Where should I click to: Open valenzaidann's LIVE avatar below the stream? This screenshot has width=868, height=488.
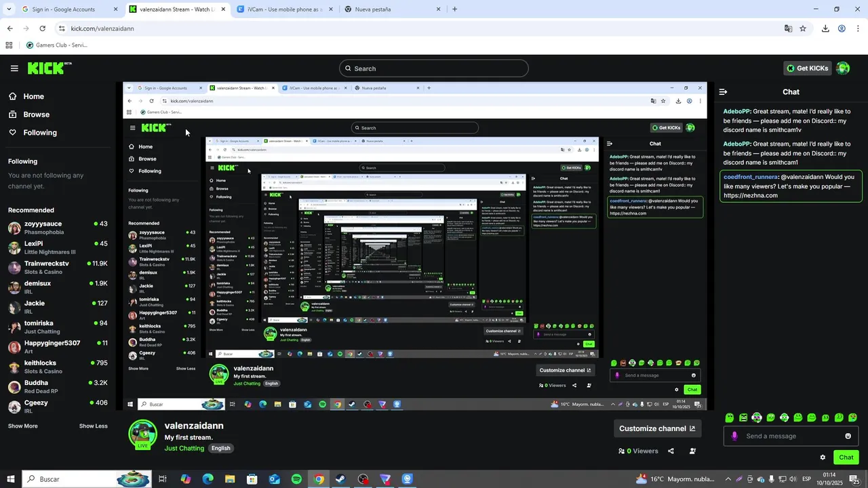142,434
